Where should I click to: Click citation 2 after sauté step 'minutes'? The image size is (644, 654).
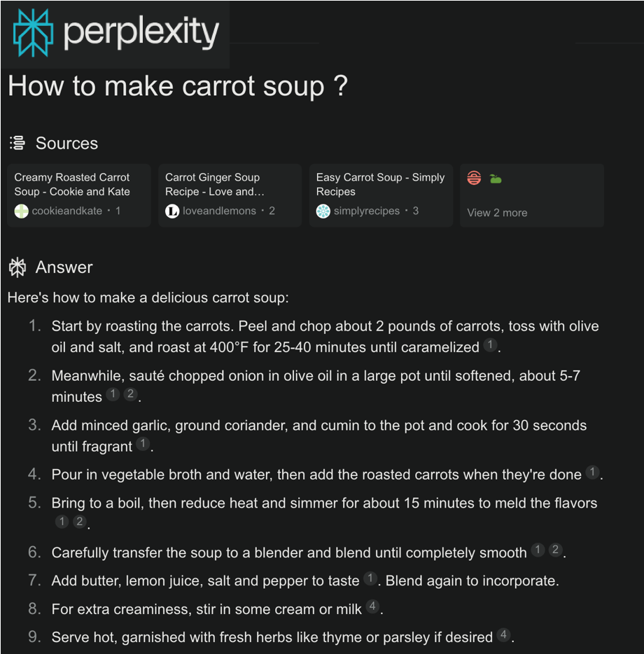[x=130, y=394]
